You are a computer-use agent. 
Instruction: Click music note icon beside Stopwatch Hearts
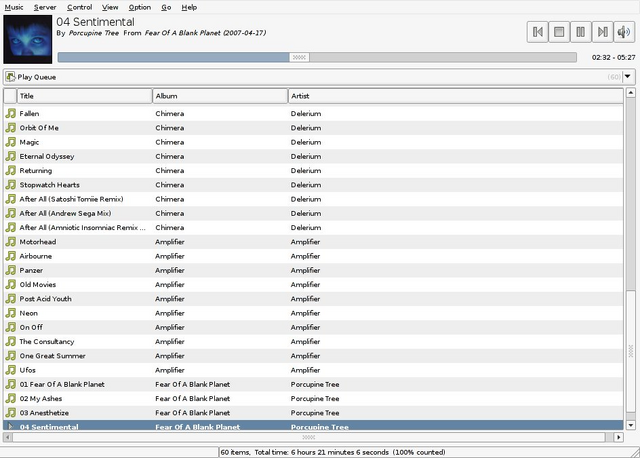[x=11, y=185]
